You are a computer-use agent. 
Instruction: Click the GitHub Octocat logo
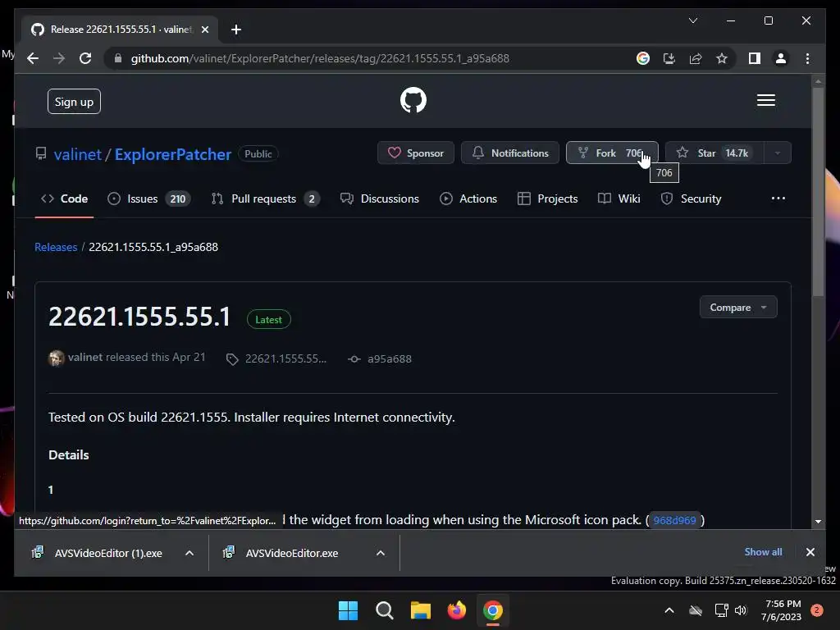[x=413, y=100]
